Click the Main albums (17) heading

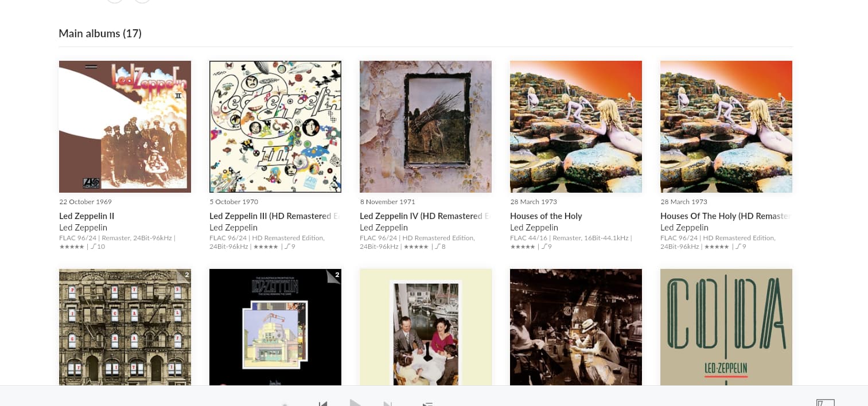click(100, 33)
